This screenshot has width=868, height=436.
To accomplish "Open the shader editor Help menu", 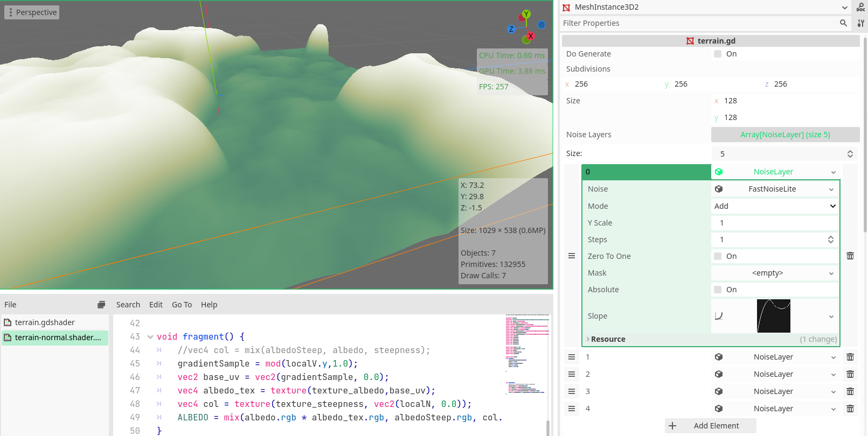I will pyautogui.click(x=209, y=305).
